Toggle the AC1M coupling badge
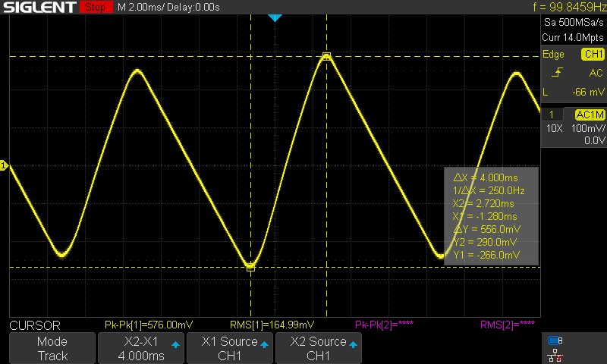This screenshot has height=364, width=607. coord(590,115)
